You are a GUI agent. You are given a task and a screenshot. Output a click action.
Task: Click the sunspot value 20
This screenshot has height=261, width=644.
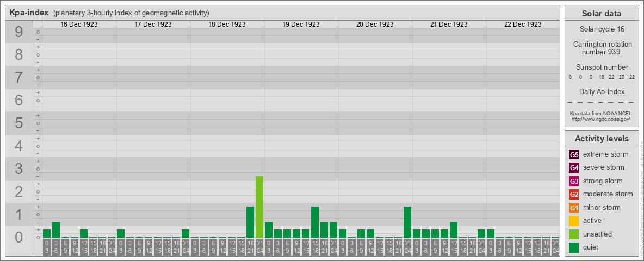[x=621, y=77]
